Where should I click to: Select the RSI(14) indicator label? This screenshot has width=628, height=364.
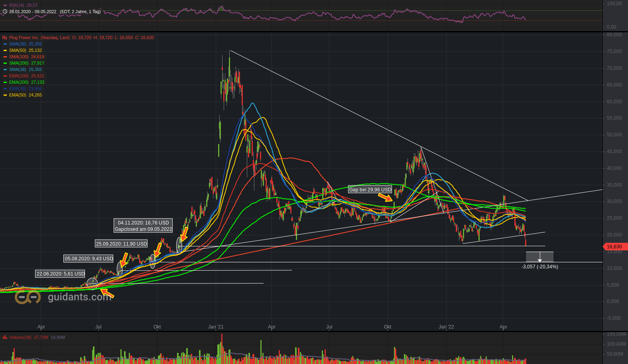[16, 5]
